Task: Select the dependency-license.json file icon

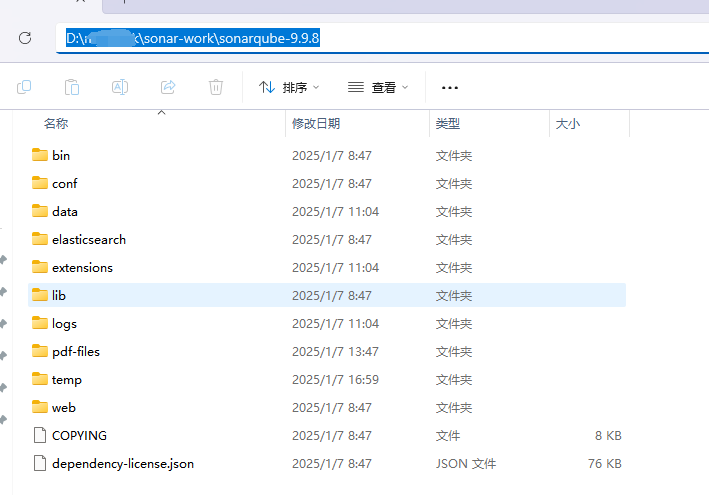Action: pyautogui.click(x=40, y=463)
